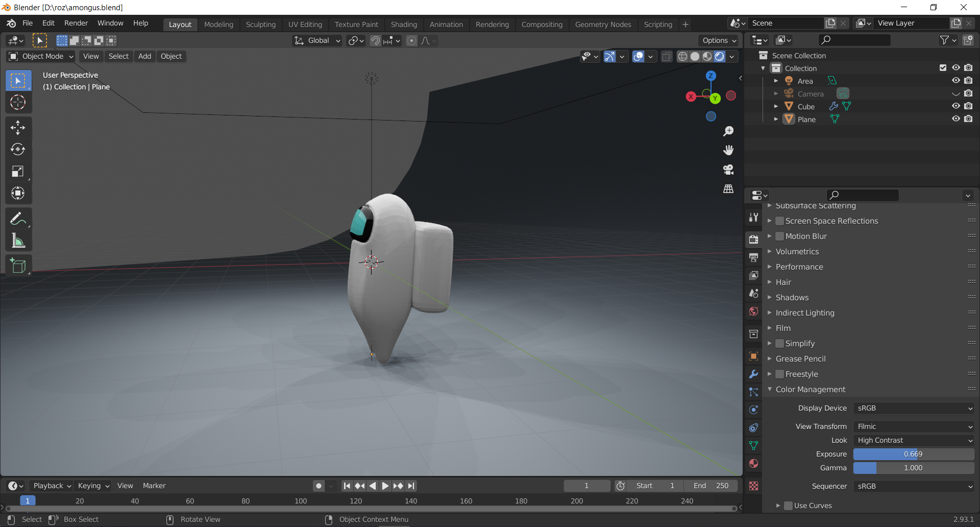980x527 pixels.
Task: Choose the Add Cube tool
Action: pyautogui.click(x=18, y=266)
